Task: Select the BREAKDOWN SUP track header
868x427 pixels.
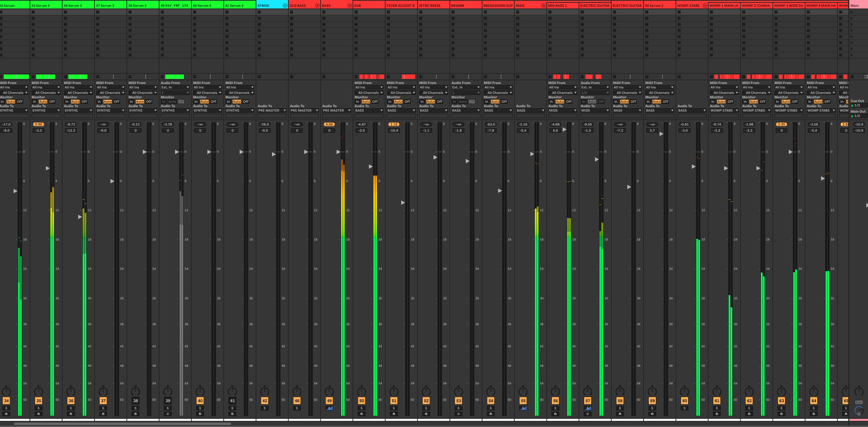Action: [498, 5]
